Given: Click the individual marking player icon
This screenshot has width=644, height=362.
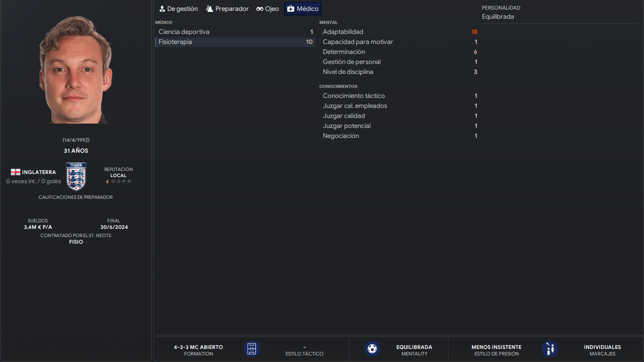Looking at the screenshot, I should pos(550,349).
